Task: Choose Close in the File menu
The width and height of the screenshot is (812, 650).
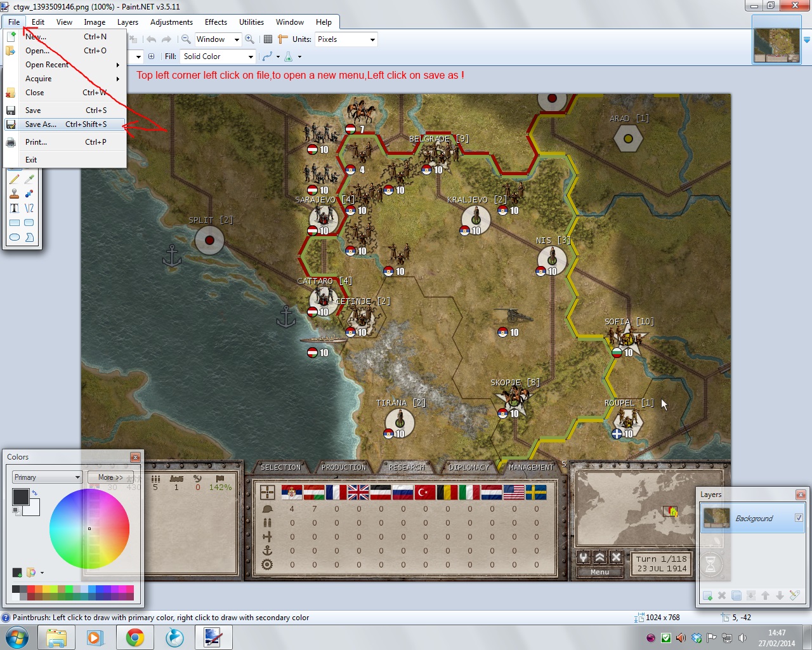Action: coord(63,93)
